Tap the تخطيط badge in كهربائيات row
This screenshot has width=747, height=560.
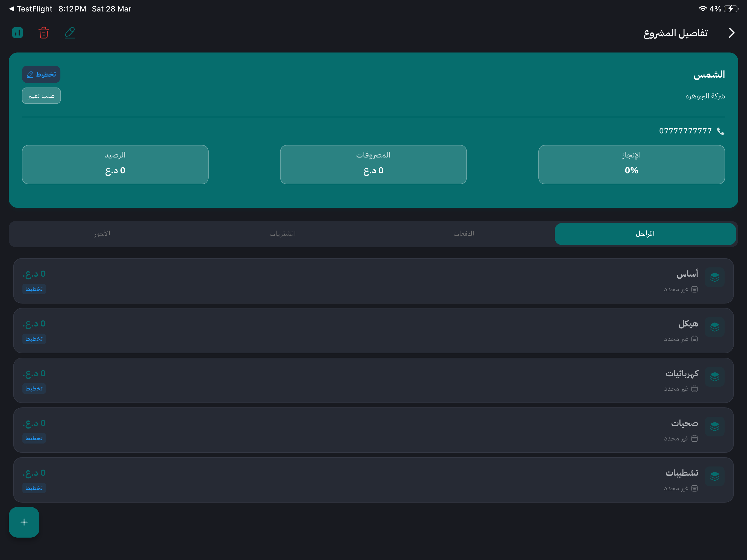(34, 389)
